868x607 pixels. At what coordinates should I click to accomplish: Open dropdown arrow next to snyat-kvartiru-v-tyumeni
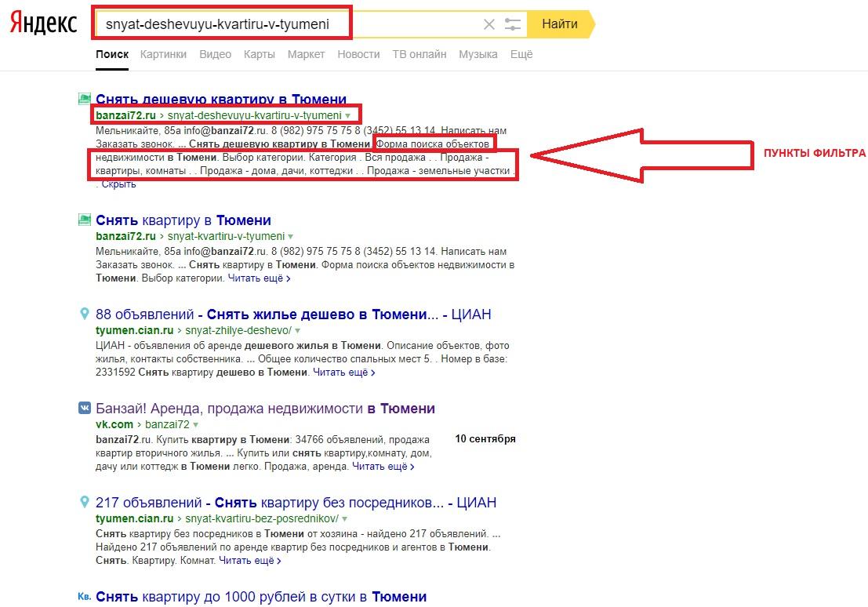[291, 237]
